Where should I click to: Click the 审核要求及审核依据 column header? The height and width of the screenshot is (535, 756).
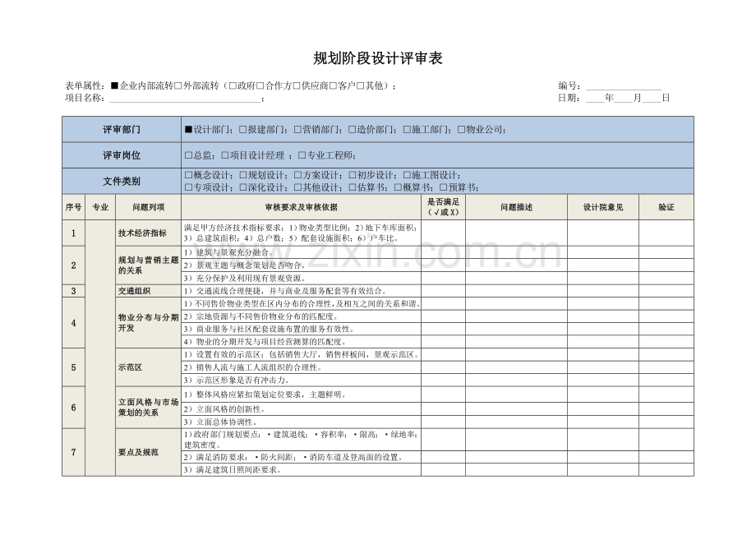pos(302,207)
